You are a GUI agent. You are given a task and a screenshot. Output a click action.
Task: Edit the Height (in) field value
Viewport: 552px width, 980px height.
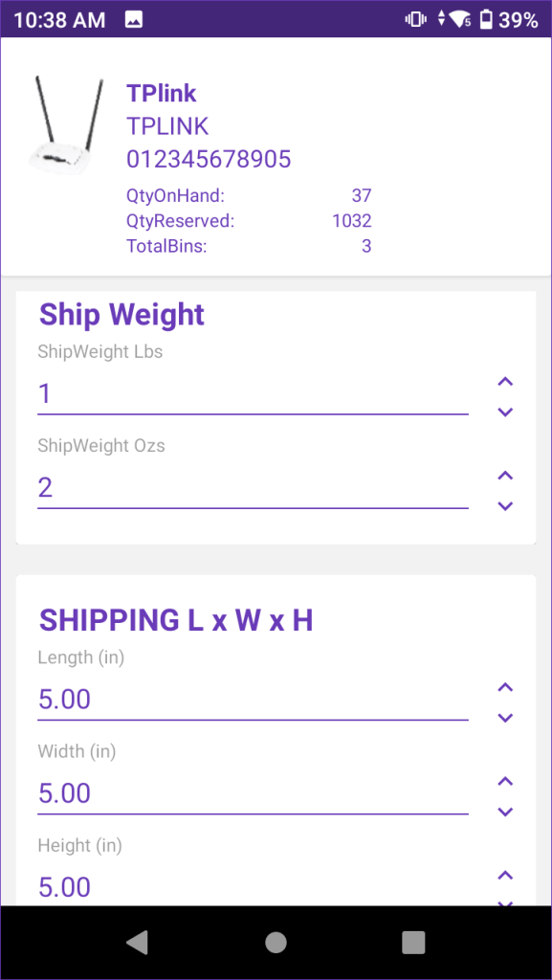pyautogui.click(x=253, y=887)
